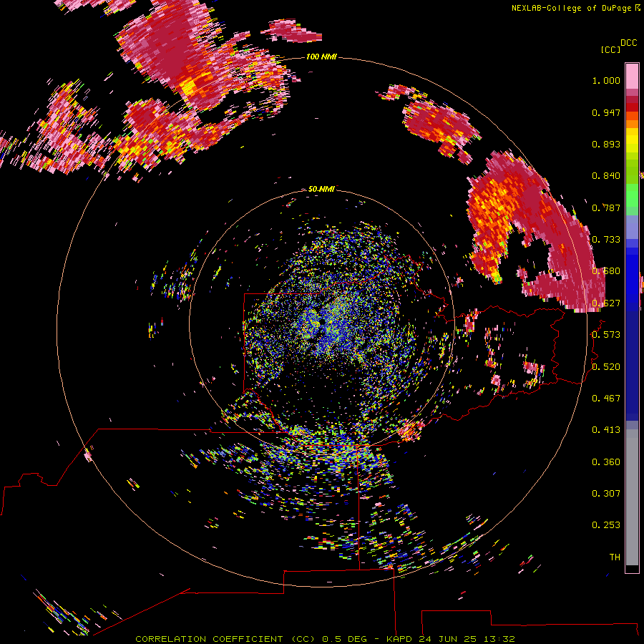
Task: Click the TH label on the scale
Action: [x=615, y=557]
